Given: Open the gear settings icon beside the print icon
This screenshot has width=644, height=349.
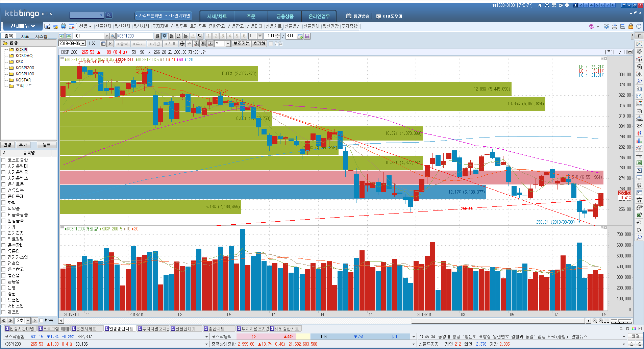Looking at the screenshot, I should [x=606, y=26].
